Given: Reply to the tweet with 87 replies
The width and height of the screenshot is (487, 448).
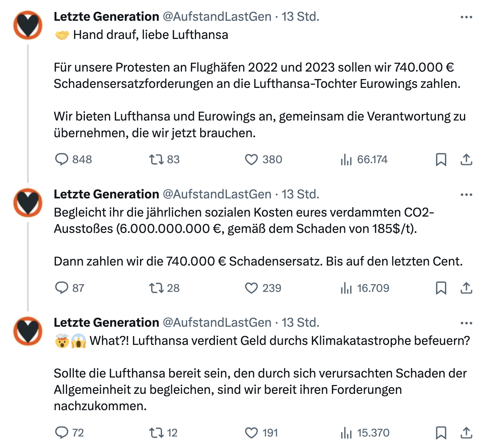Looking at the screenshot, I should [x=62, y=288].
